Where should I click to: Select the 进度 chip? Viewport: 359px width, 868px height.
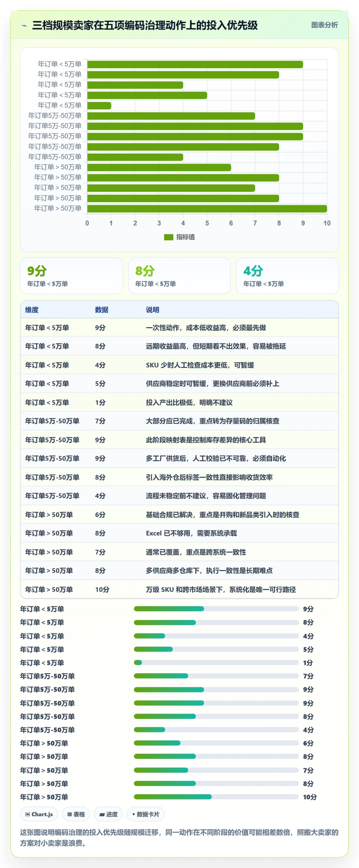pos(108,814)
